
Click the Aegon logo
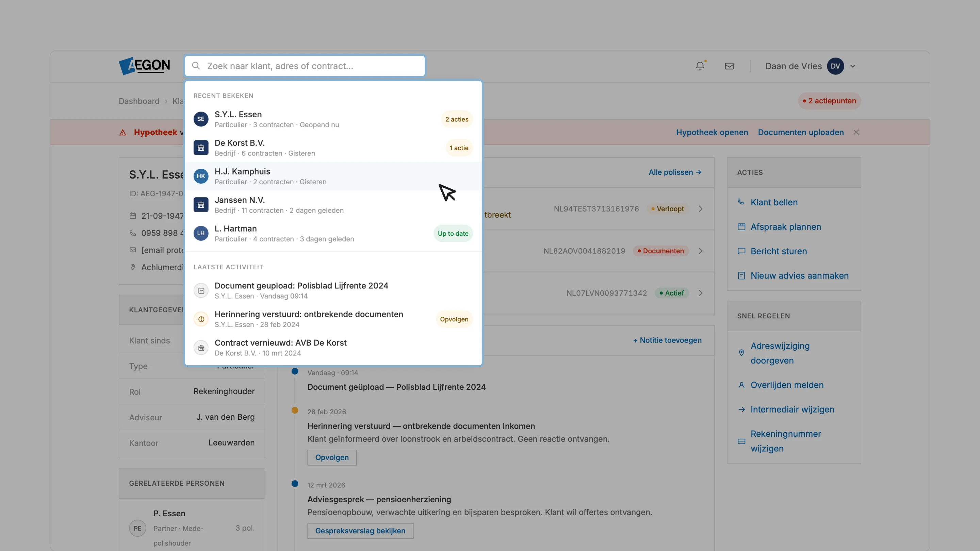point(144,66)
